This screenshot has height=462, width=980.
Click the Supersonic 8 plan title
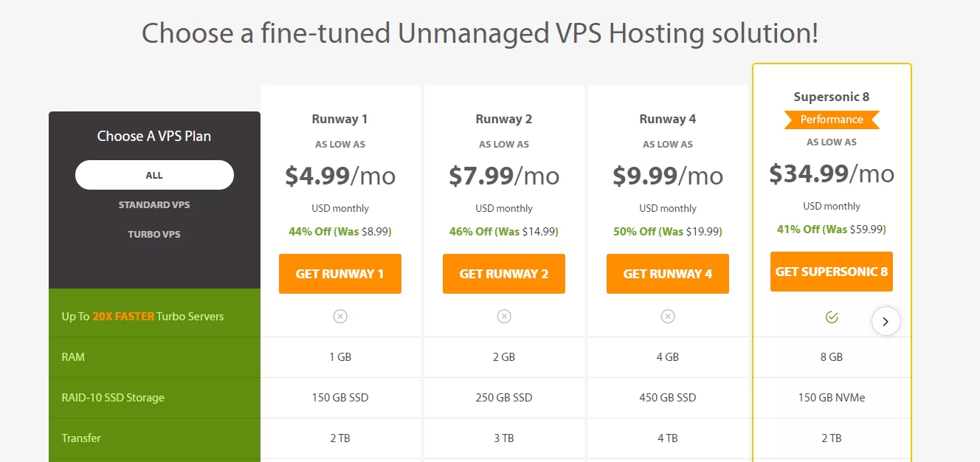click(x=832, y=96)
